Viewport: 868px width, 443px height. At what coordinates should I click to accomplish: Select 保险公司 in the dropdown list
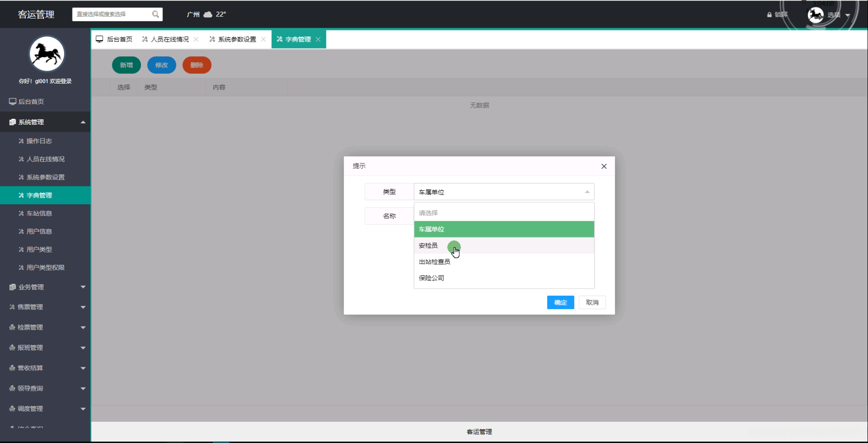pos(504,278)
